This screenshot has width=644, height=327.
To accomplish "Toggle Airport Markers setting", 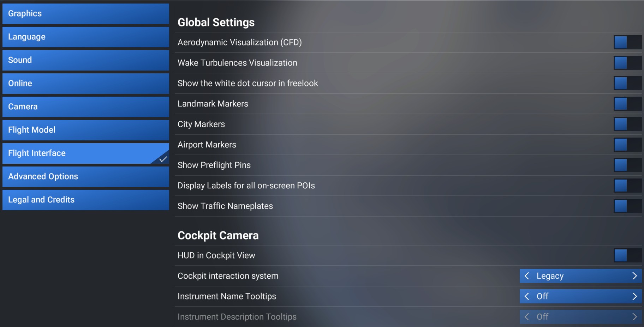I will click(627, 145).
